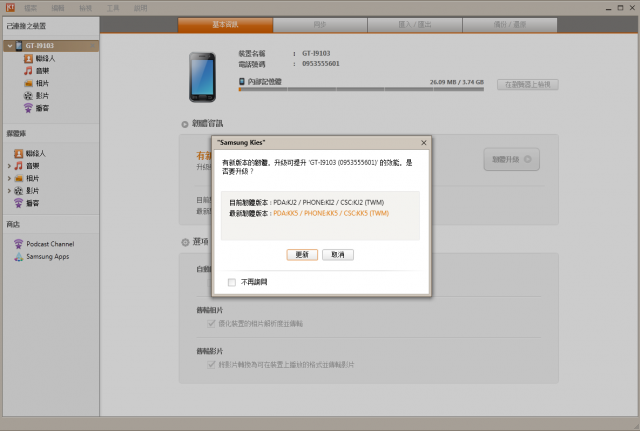Open 聯絡人 contacts icon under GT-I9103 device
640x431 pixels.
click(x=28, y=59)
